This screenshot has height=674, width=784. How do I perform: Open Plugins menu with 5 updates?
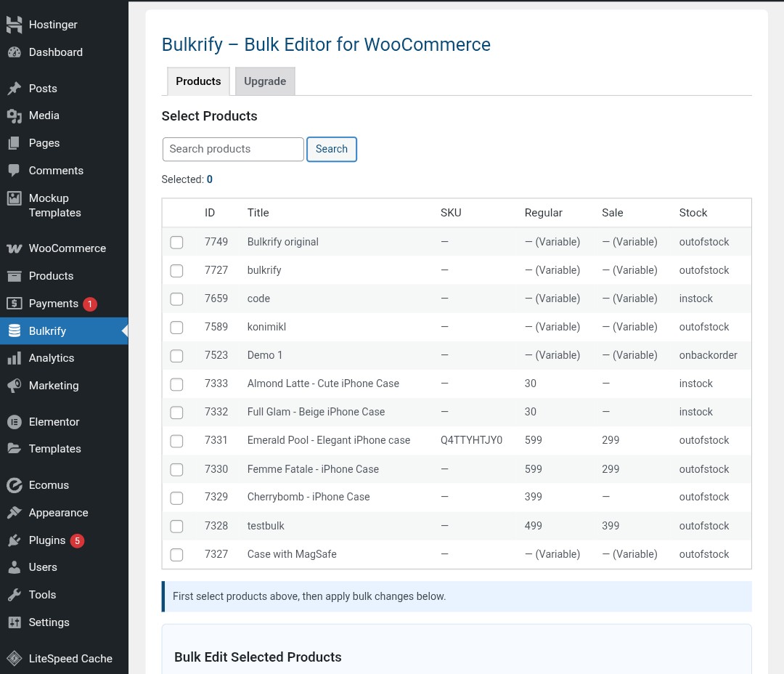coord(47,540)
